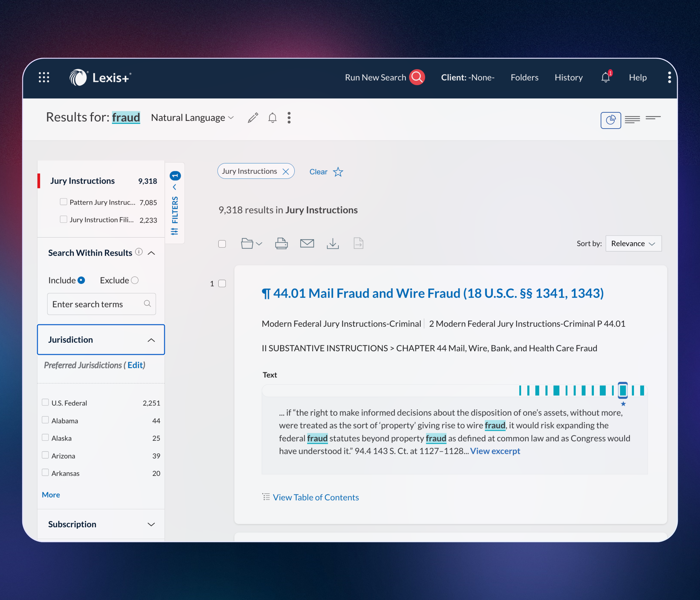Select result 1 checkbox
Screen dimensions: 700x600
[222, 283]
